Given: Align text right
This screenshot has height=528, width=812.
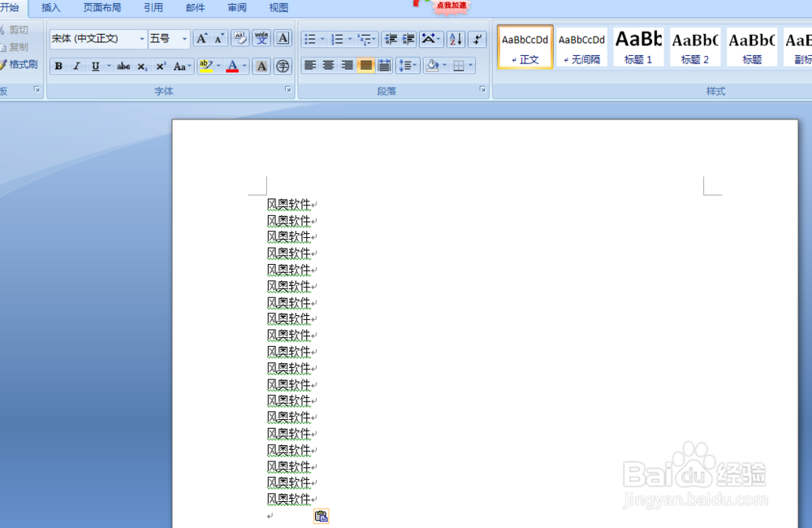Looking at the screenshot, I should 347,65.
